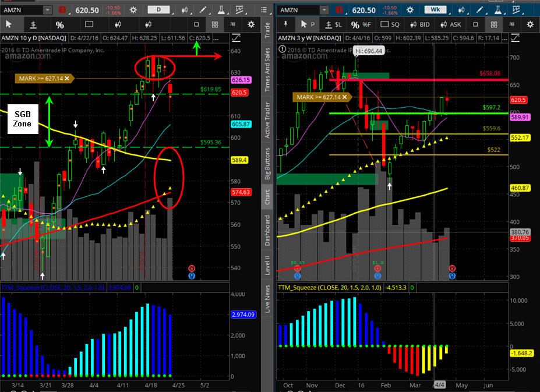Open Patterns icon in left chart header
Screen dimensions: 540x392
click(239, 10)
